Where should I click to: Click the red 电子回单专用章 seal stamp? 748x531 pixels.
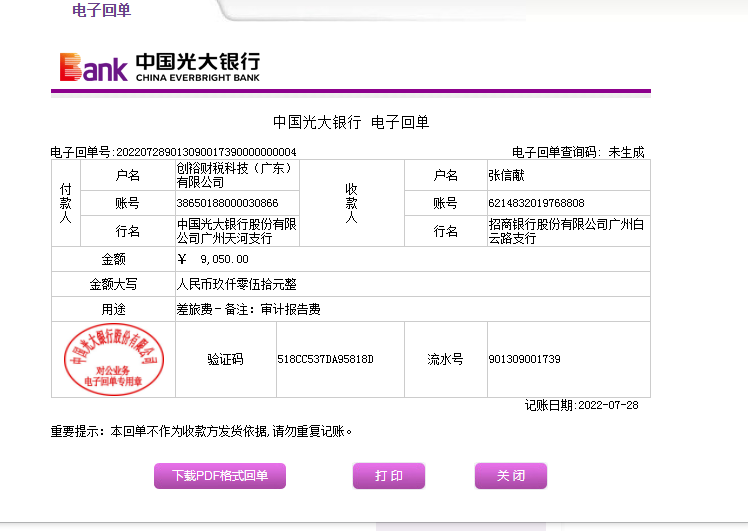pyautogui.click(x=114, y=359)
